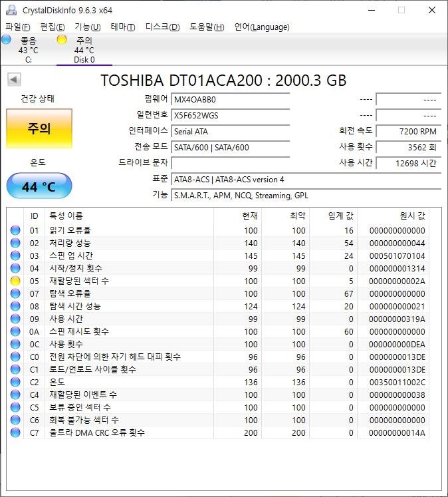The image size is (448, 497).
Task: Open the 테마(T) menu
Action: 123,27
